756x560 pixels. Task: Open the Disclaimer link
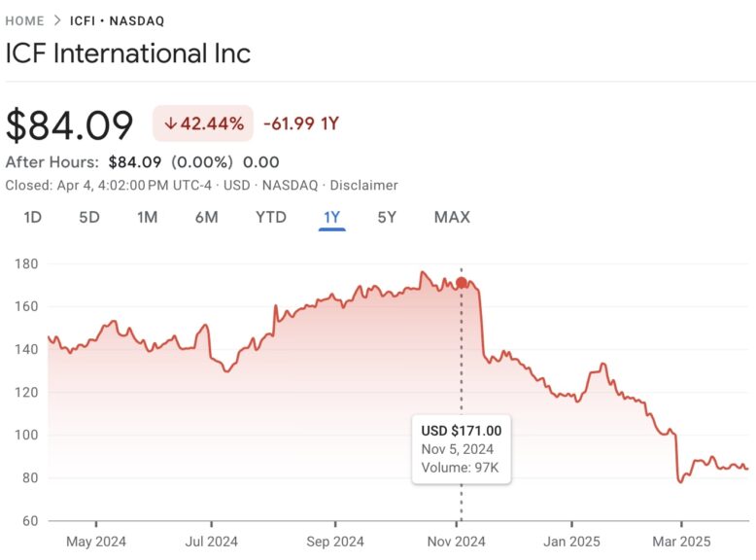pos(364,185)
